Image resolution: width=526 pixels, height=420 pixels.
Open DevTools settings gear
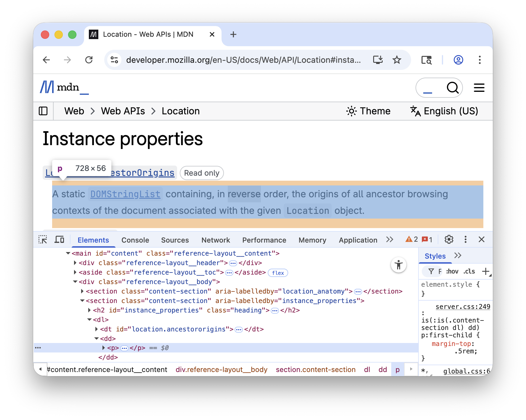[449, 240]
